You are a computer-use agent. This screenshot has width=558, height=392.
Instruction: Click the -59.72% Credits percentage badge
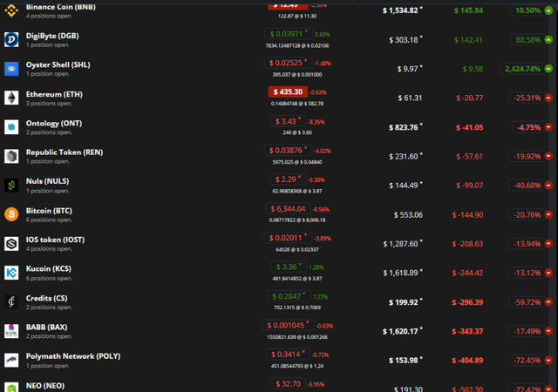click(527, 302)
